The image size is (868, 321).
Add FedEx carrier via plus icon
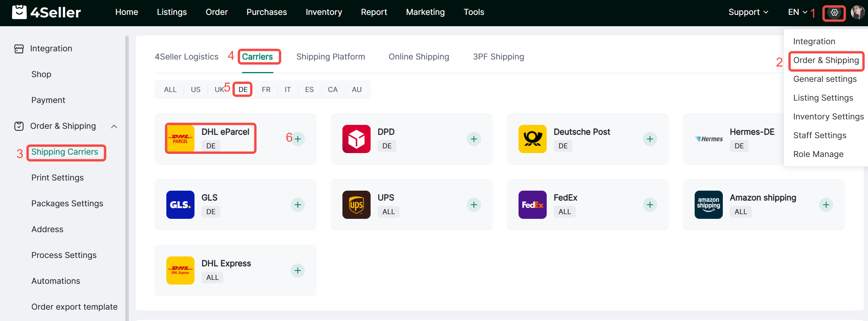(x=650, y=205)
